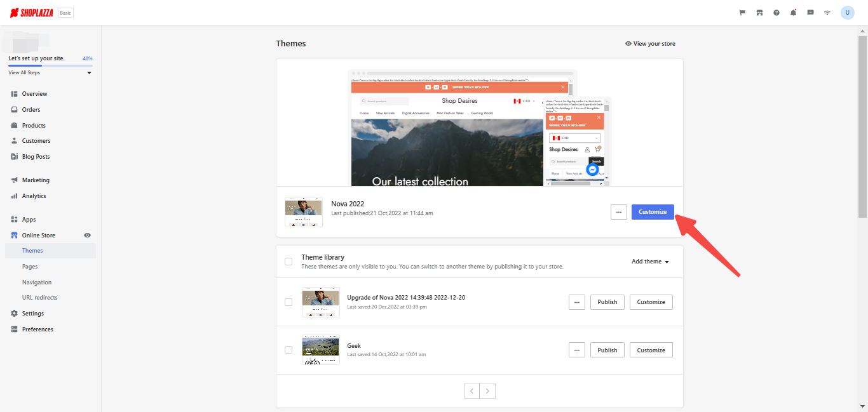The image size is (868, 412).
Task: Click the current theme preview image
Action: click(480, 128)
